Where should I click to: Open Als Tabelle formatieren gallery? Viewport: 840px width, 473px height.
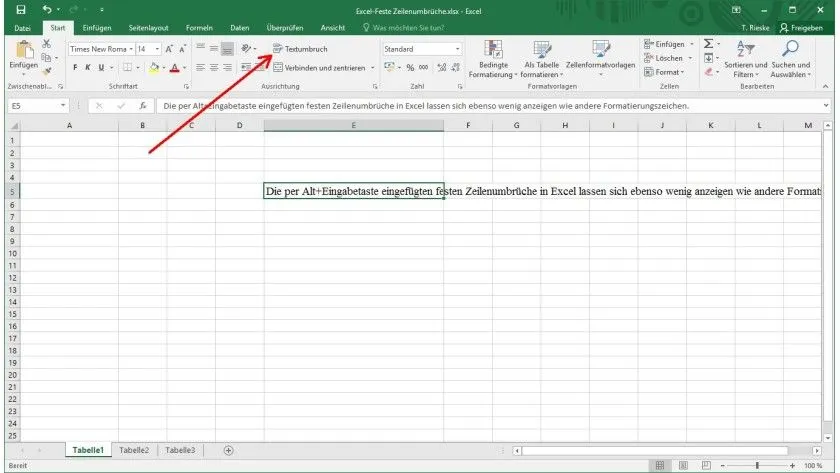(541, 59)
